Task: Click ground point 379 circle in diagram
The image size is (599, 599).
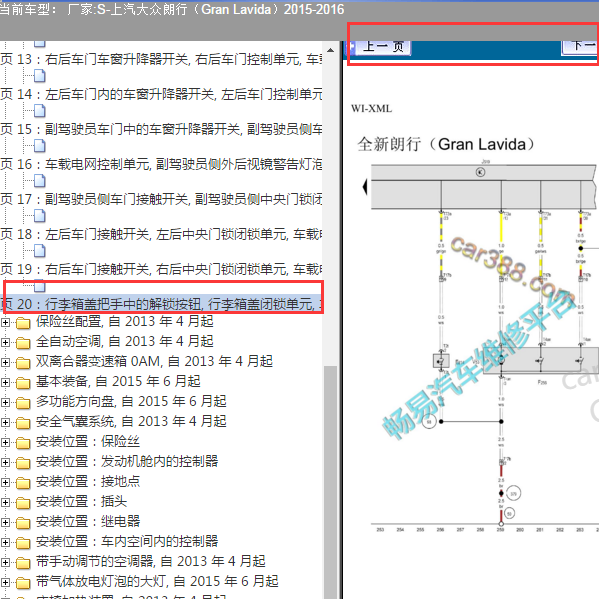Action: pos(513,493)
